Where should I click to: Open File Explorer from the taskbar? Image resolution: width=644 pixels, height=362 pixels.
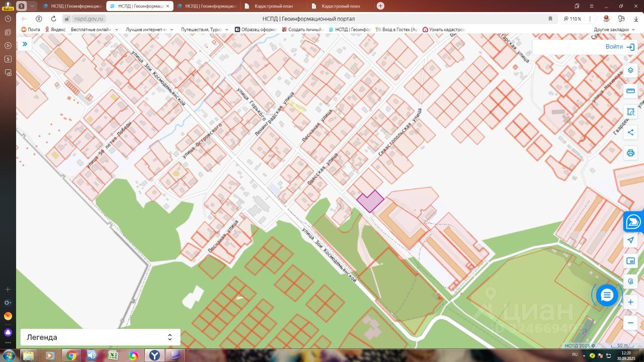pyautogui.click(x=29, y=355)
